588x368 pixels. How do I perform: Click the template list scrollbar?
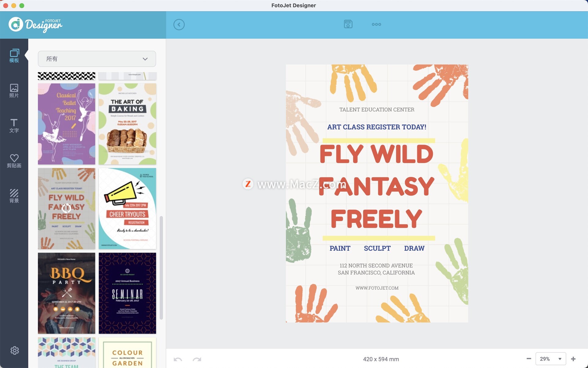pos(161,268)
